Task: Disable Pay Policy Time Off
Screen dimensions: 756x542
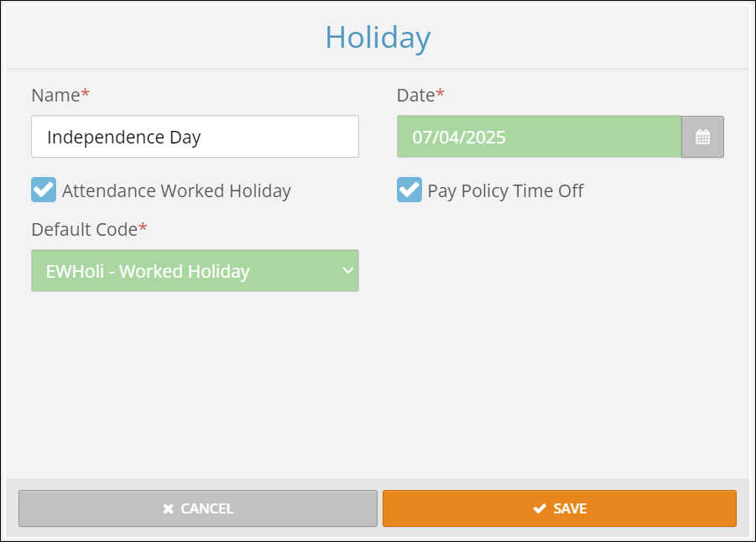Action: click(x=409, y=190)
